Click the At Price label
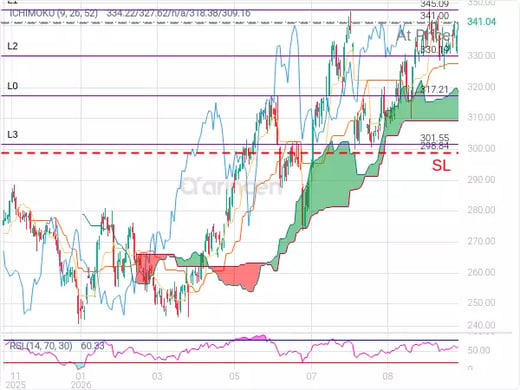This screenshot has height=390, width=520. click(423, 35)
